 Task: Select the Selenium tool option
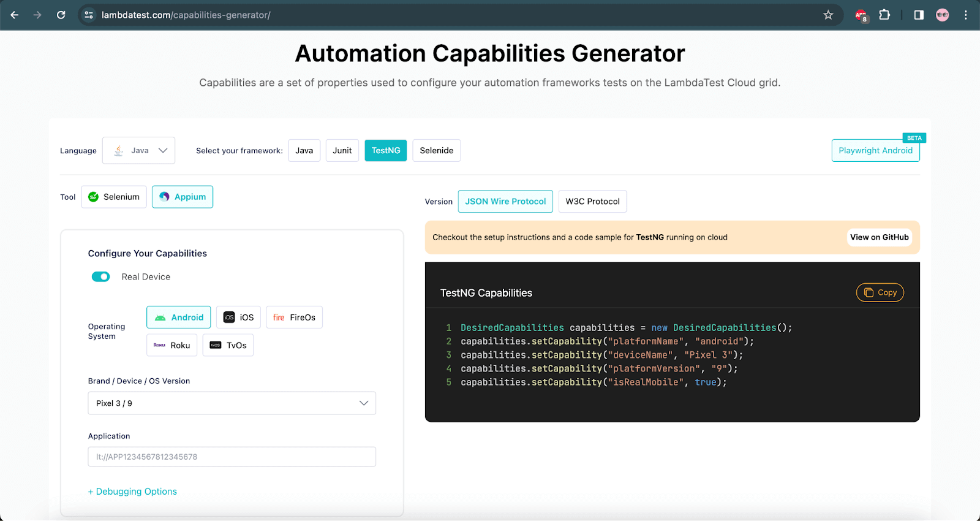114,197
